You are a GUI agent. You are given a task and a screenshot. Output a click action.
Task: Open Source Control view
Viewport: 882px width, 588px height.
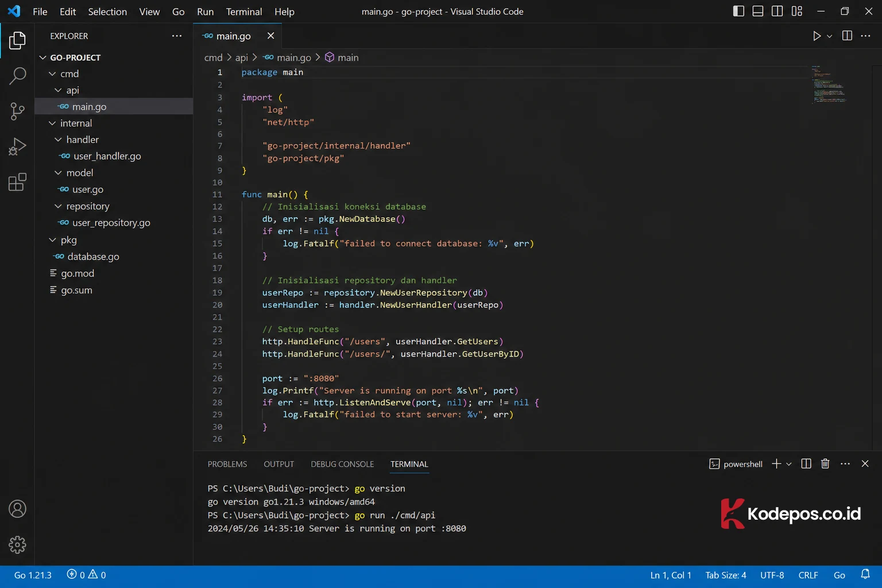tap(17, 111)
